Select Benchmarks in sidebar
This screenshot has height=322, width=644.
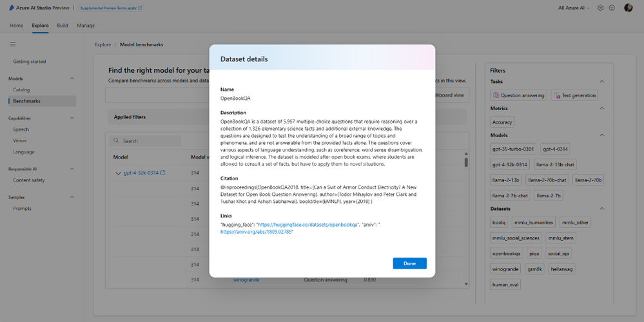pyautogui.click(x=42, y=101)
